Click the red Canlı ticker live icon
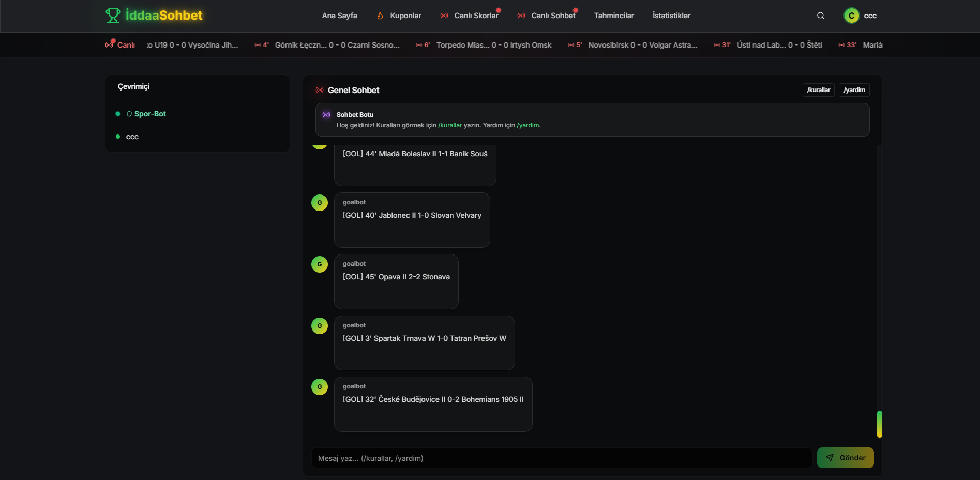Viewport: 980px width, 480px height. tap(109, 45)
